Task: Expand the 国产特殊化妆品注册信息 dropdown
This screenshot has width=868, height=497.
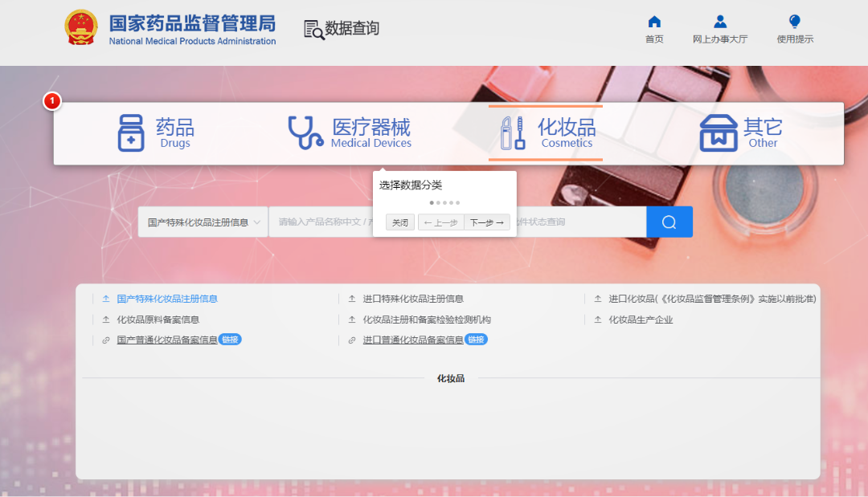Action: click(x=203, y=222)
